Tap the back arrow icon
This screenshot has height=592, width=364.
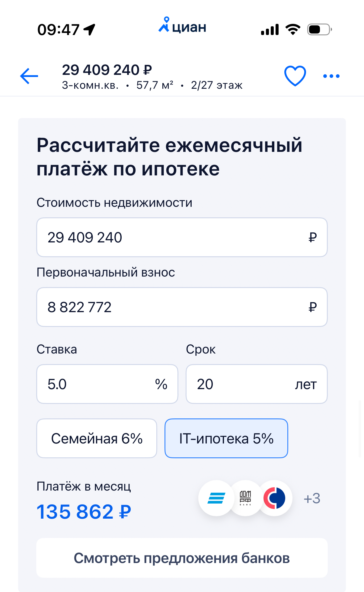(29, 76)
